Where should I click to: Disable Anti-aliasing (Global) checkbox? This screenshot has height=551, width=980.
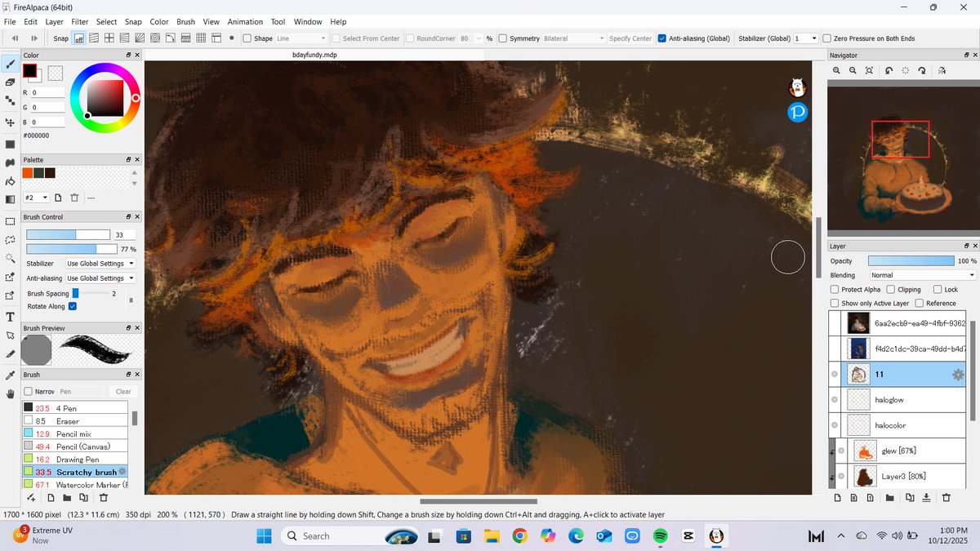pyautogui.click(x=662, y=38)
